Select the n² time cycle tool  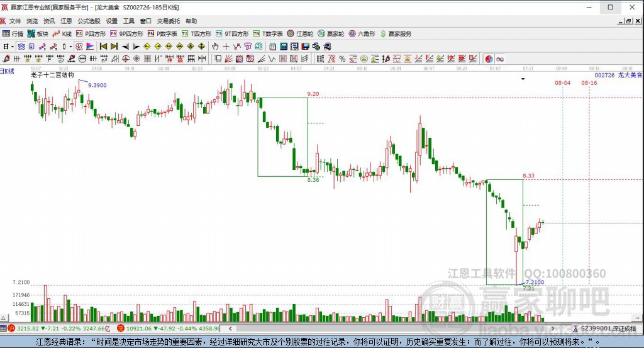click(x=104, y=59)
